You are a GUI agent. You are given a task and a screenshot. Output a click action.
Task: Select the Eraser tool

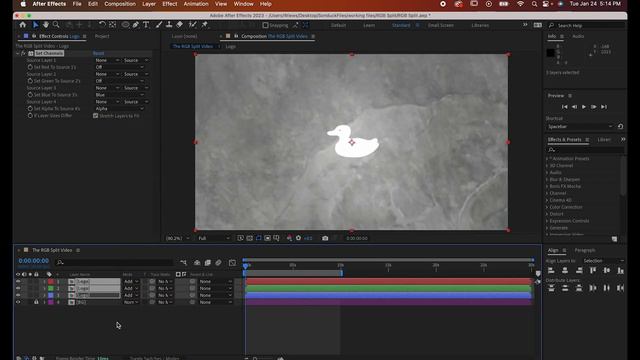pyautogui.click(x=180, y=25)
